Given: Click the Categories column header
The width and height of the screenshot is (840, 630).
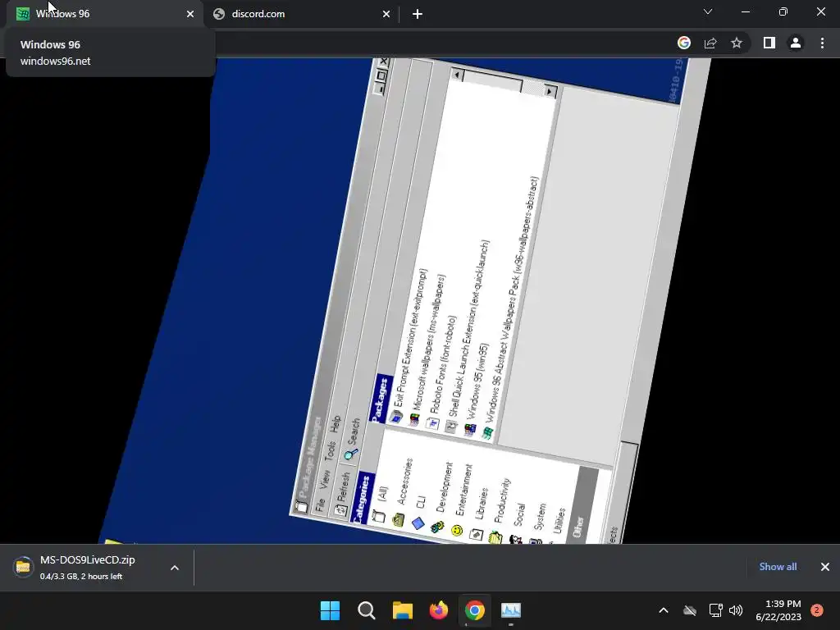Looking at the screenshot, I should click(363, 498).
